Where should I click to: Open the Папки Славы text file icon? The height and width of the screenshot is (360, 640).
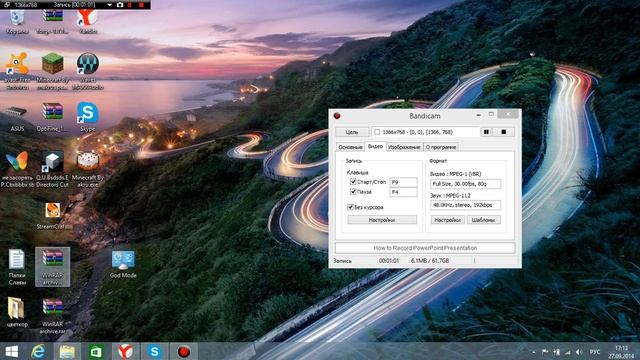(x=17, y=267)
